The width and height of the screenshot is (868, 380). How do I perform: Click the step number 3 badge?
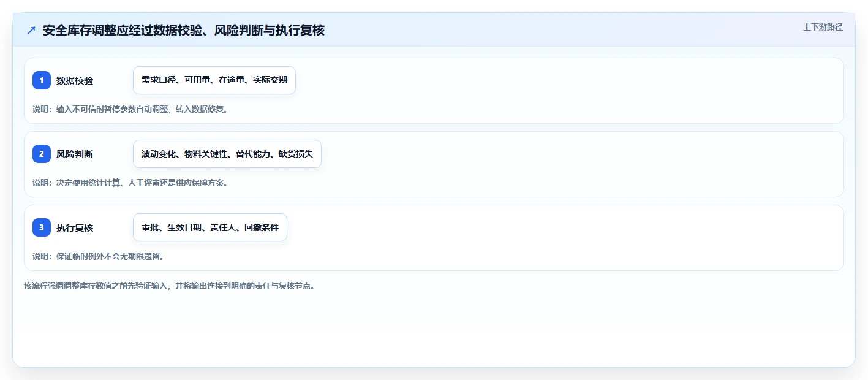pos(42,227)
